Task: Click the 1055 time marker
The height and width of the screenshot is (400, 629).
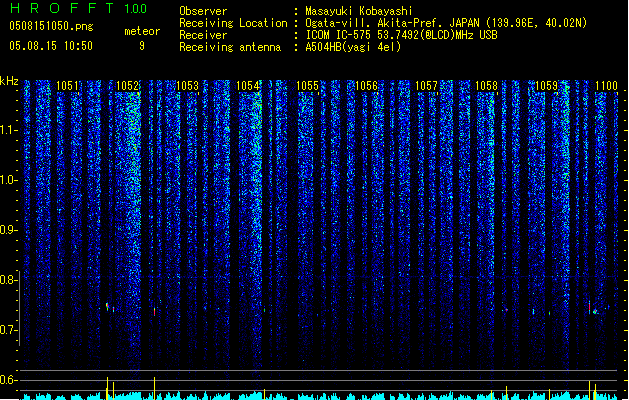Action: [307, 86]
